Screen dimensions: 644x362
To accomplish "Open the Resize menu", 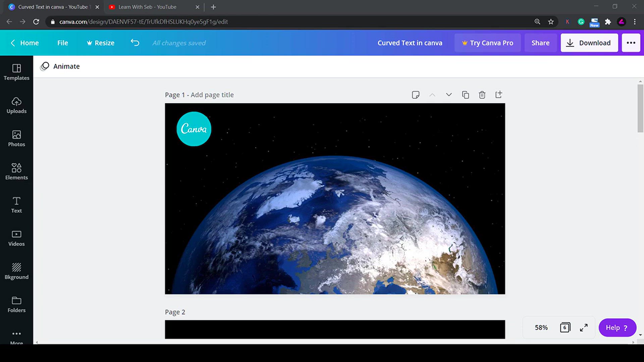I will (101, 43).
